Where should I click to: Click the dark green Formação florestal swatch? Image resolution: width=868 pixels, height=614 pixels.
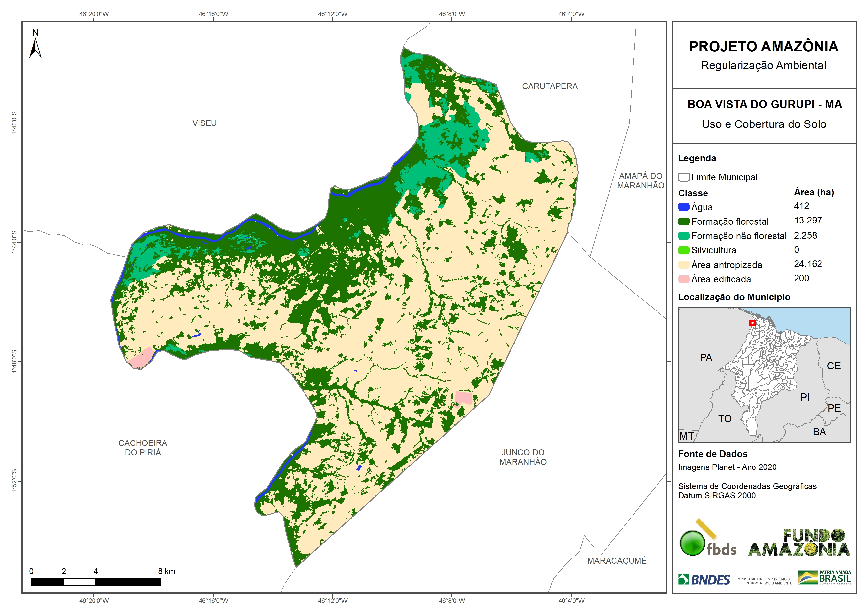(683, 222)
